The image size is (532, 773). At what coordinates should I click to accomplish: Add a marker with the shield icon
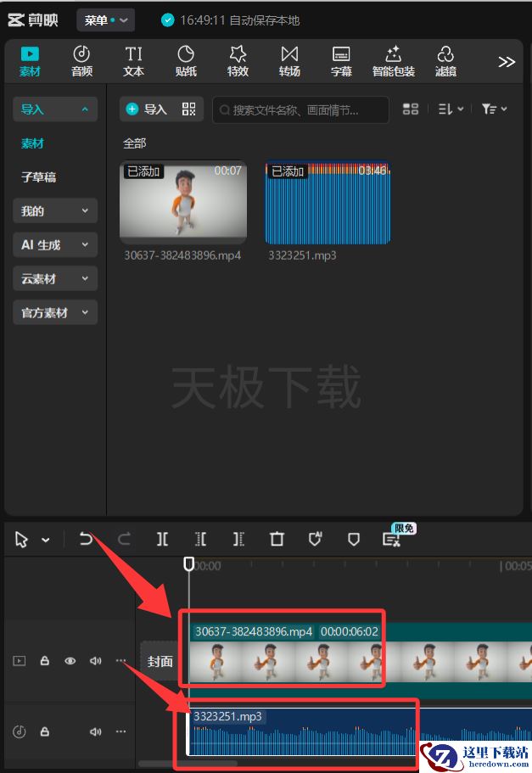pyautogui.click(x=353, y=540)
